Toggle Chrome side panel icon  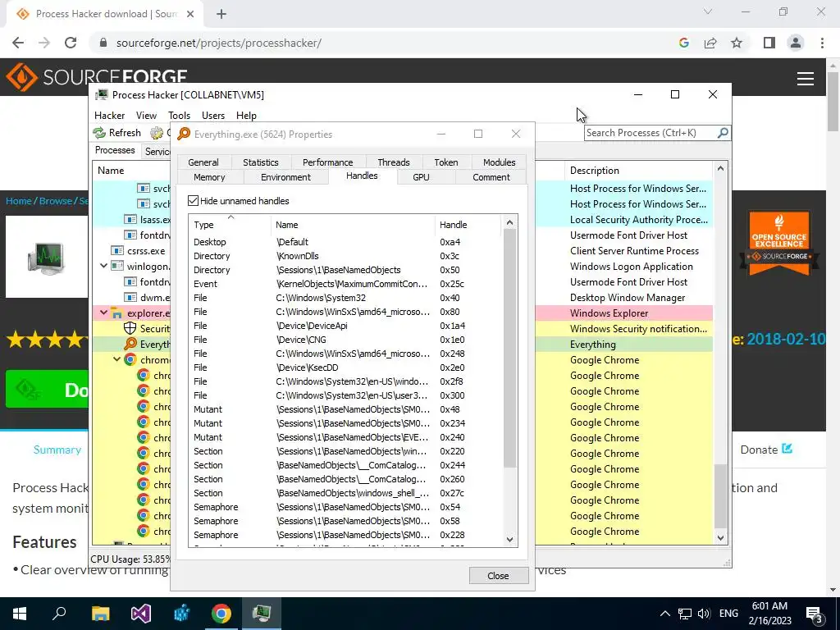[769, 43]
